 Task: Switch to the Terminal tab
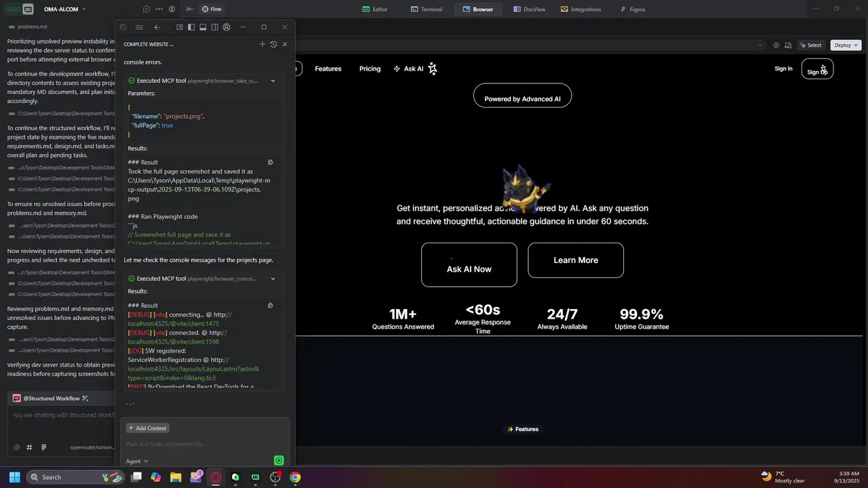pos(427,9)
